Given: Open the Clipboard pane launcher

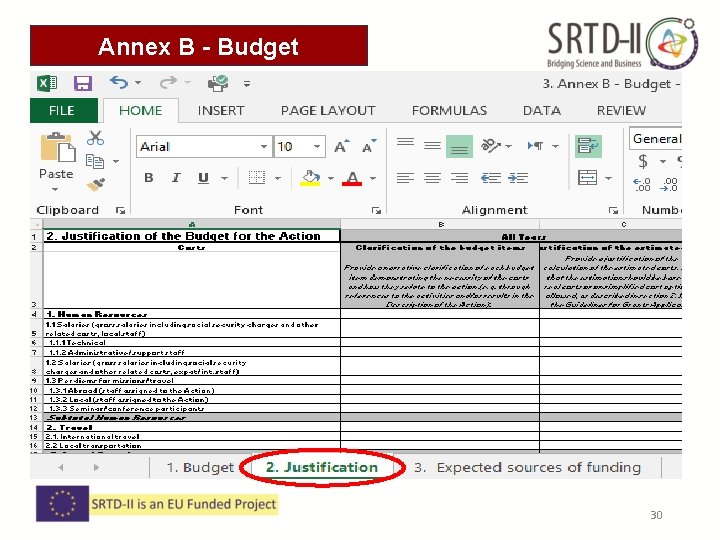Looking at the screenshot, I should 120,210.
